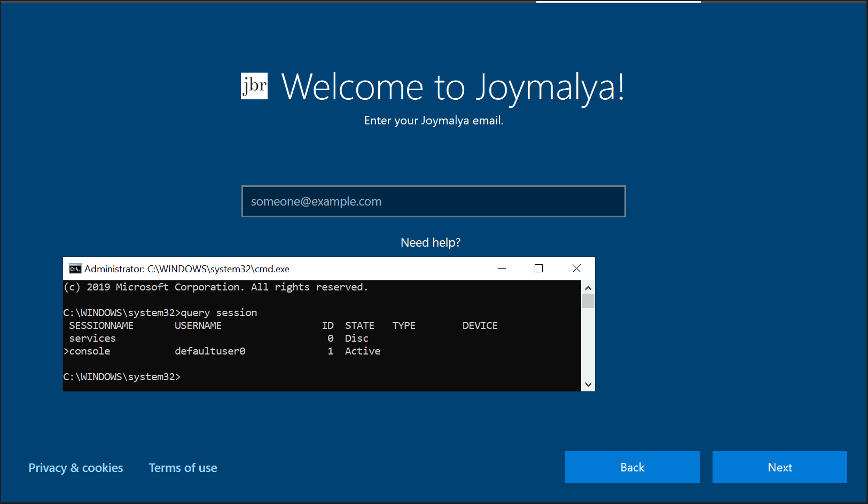Click 'defaultuser0' in session output
The image size is (868, 504).
coord(210,351)
